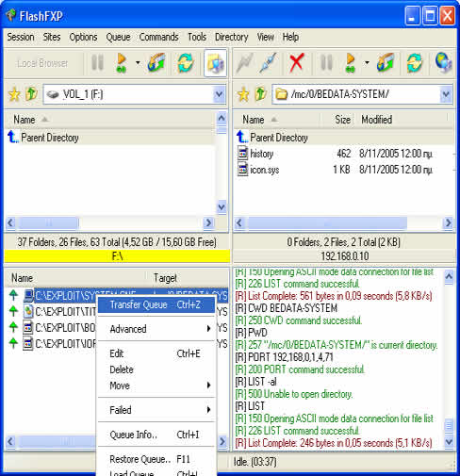The width and height of the screenshot is (460, 476).
Task: Go up a folder in remote pane
Action: coord(260,94)
